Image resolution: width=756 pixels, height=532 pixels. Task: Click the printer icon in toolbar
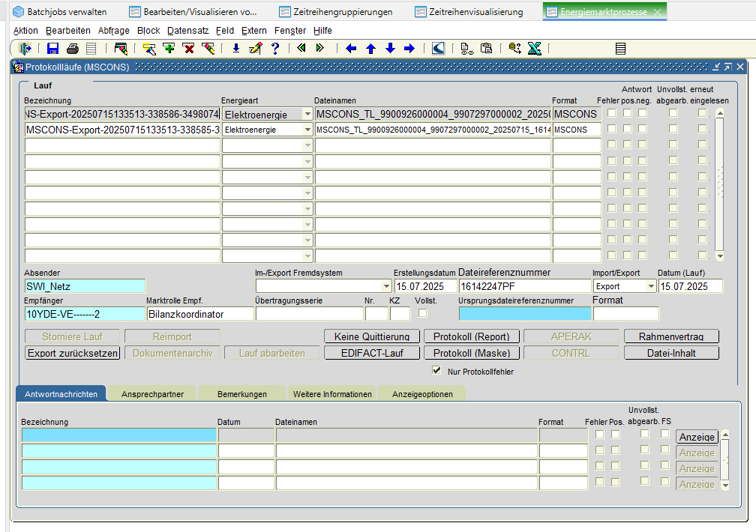(72, 49)
